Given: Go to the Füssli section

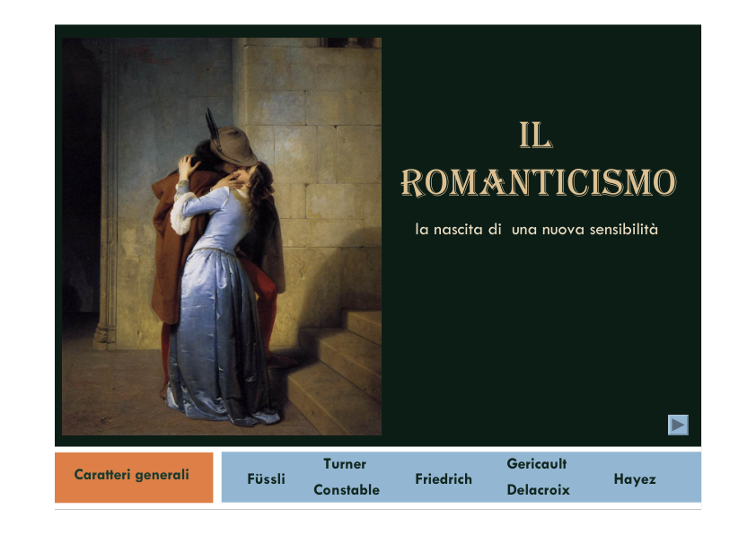Looking at the screenshot, I should [266, 479].
